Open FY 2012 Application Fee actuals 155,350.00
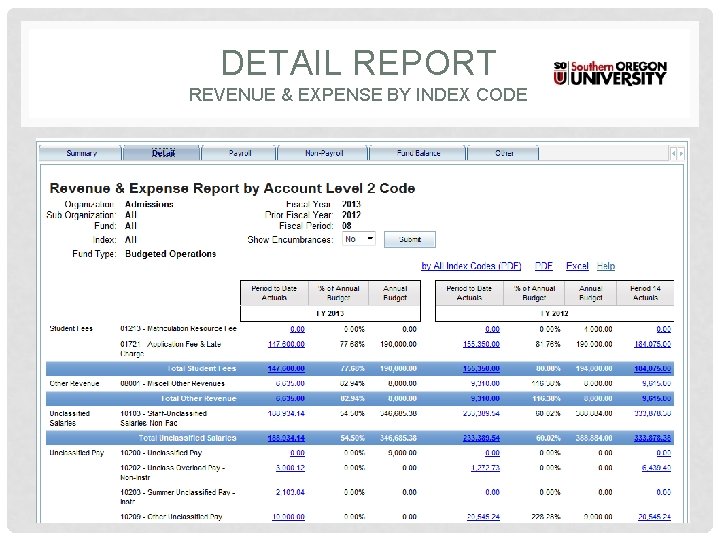This screenshot has width=720, height=540. click(481, 344)
